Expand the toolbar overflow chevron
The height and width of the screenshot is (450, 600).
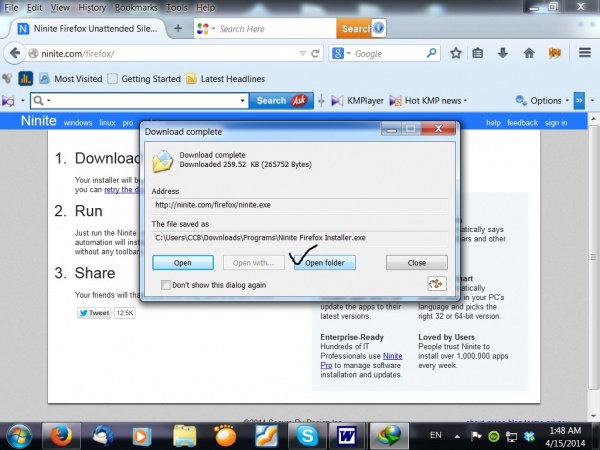point(579,101)
